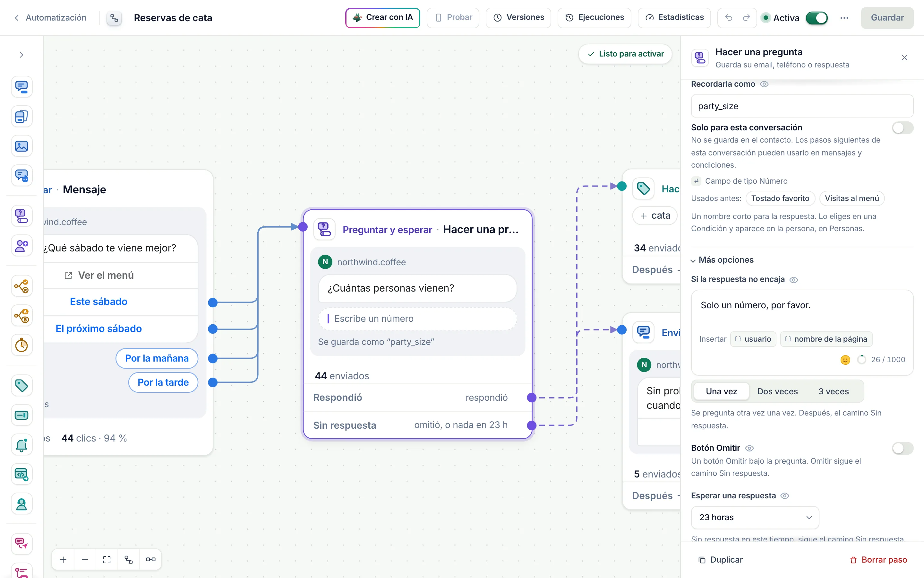Pick the ask-a-question step icon in sidebar
The height and width of the screenshot is (578, 924).
coord(21,216)
